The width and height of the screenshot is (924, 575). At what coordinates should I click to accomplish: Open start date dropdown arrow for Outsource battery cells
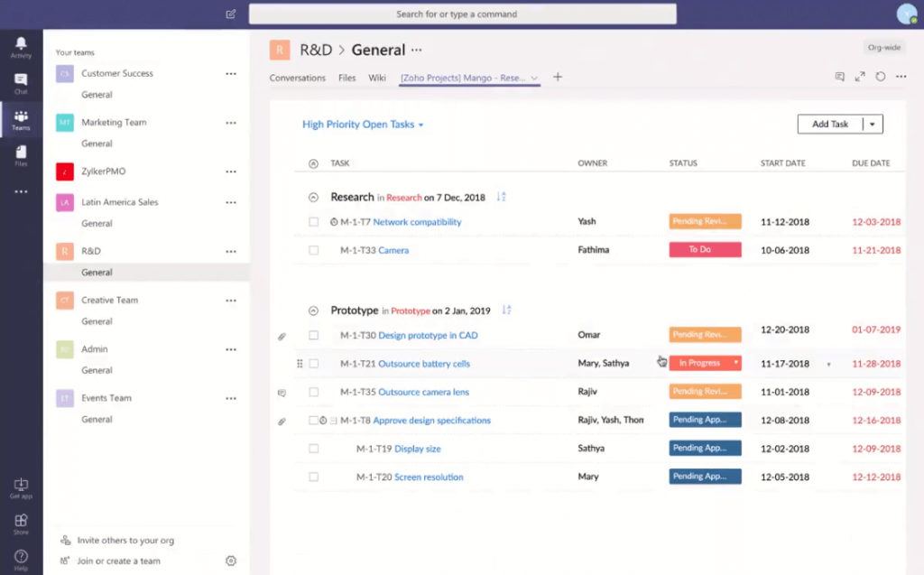[x=828, y=365]
